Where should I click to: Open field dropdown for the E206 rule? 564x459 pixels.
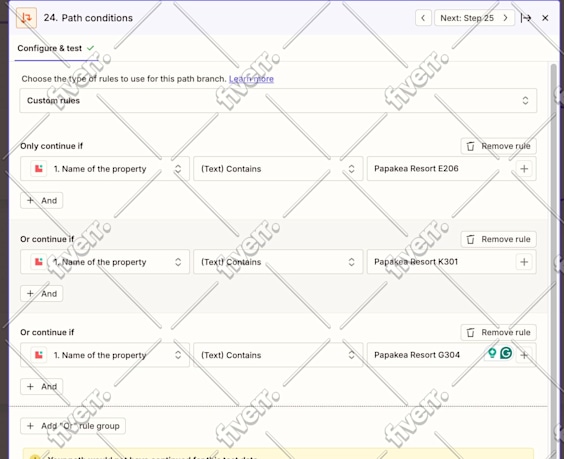pos(105,169)
